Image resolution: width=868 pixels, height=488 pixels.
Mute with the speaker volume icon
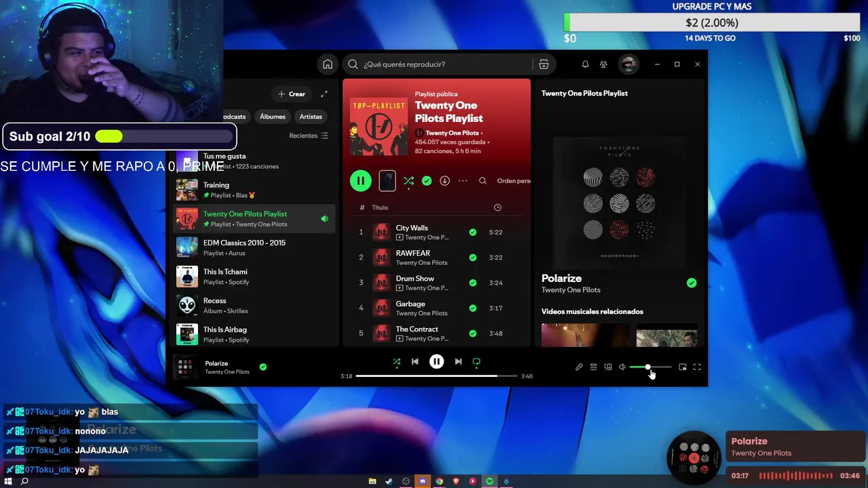click(x=623, y=367)
